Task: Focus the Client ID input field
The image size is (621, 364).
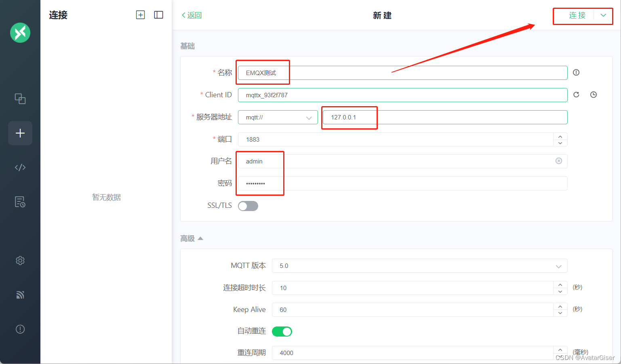Action: click(403, 95)
